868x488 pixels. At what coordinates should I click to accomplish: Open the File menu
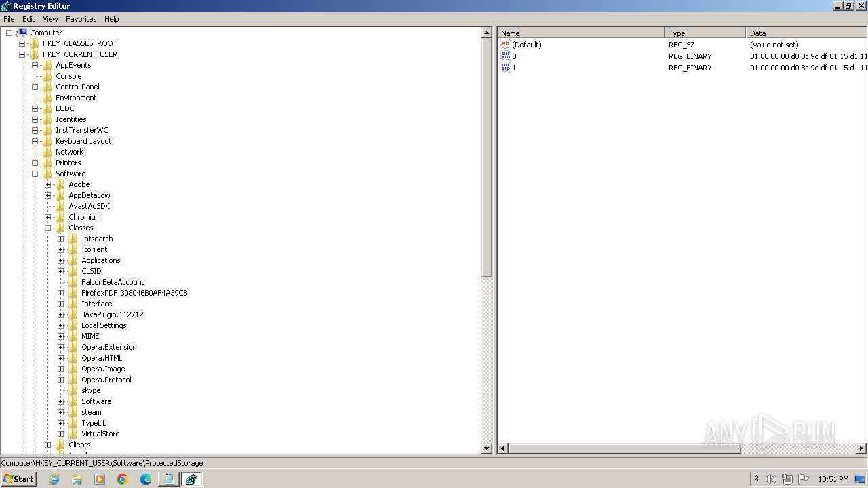(9, 19)
